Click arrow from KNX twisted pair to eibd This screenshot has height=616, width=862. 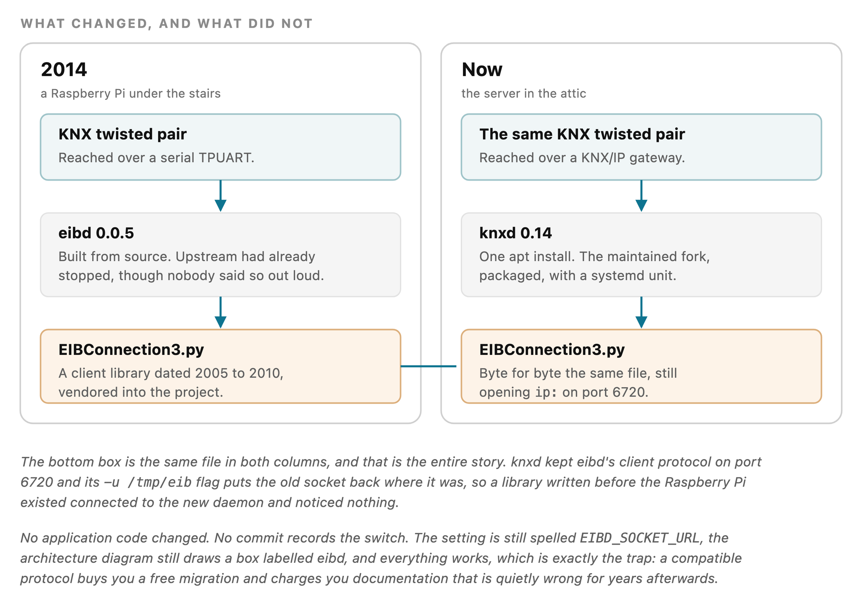point(220,196)
